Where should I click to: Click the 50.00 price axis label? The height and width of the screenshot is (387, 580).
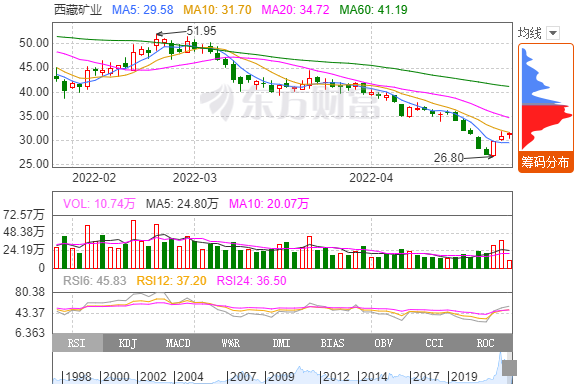[34, 43]
